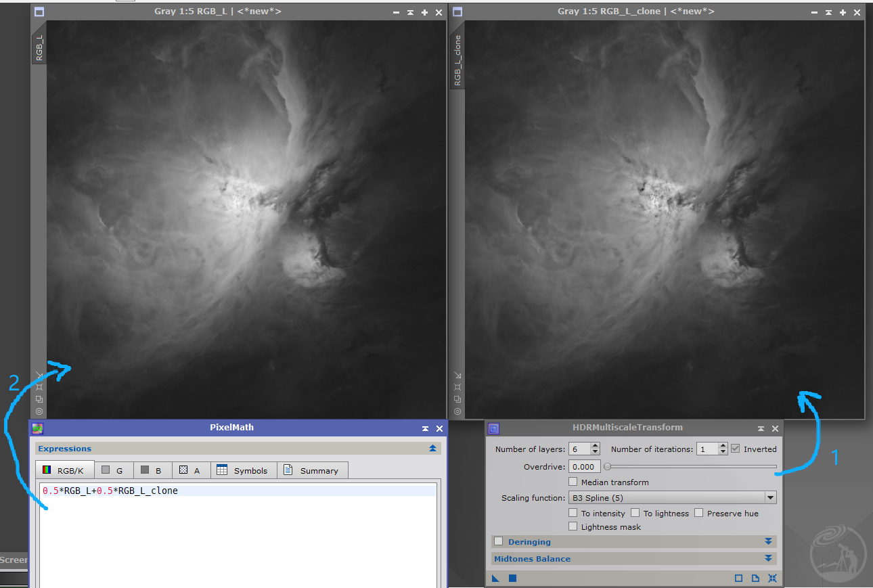Click the circular target icon on the RGB_L_clone window
Screen dimensions: 873x588
pyautogui.click(x=457, y=411)
